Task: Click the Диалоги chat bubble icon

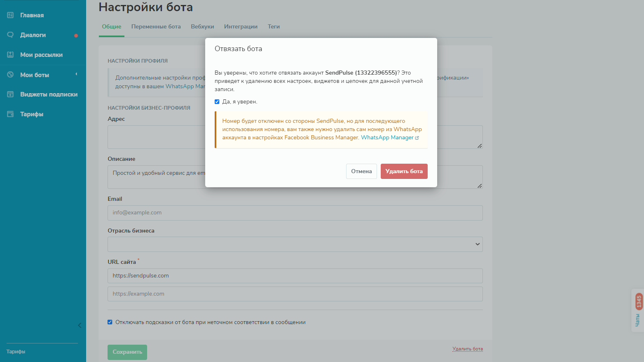Action: [x=10, y=35]
